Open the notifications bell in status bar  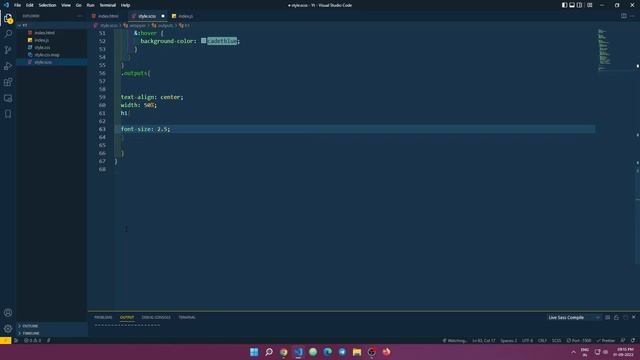point(633,340)
